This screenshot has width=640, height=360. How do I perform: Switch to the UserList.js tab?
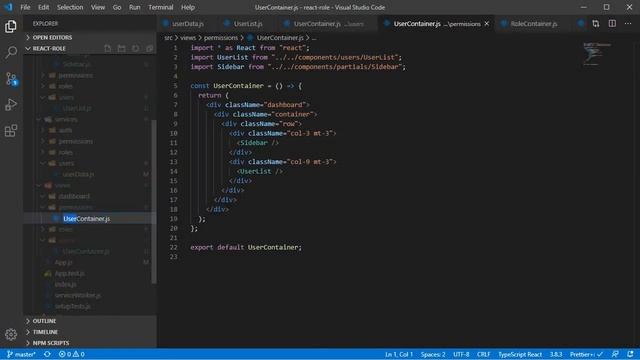point(247,24)
